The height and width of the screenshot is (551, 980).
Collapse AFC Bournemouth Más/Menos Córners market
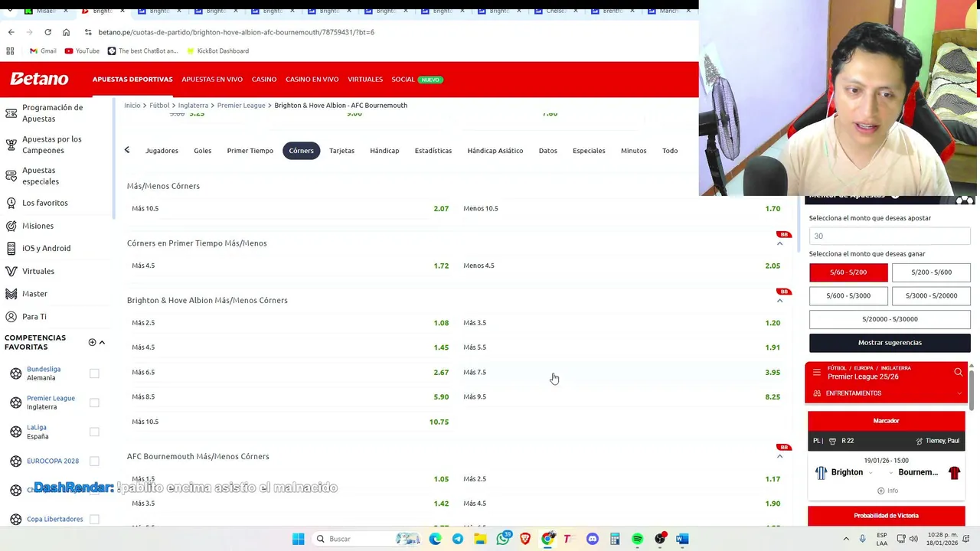coord(779,456)
